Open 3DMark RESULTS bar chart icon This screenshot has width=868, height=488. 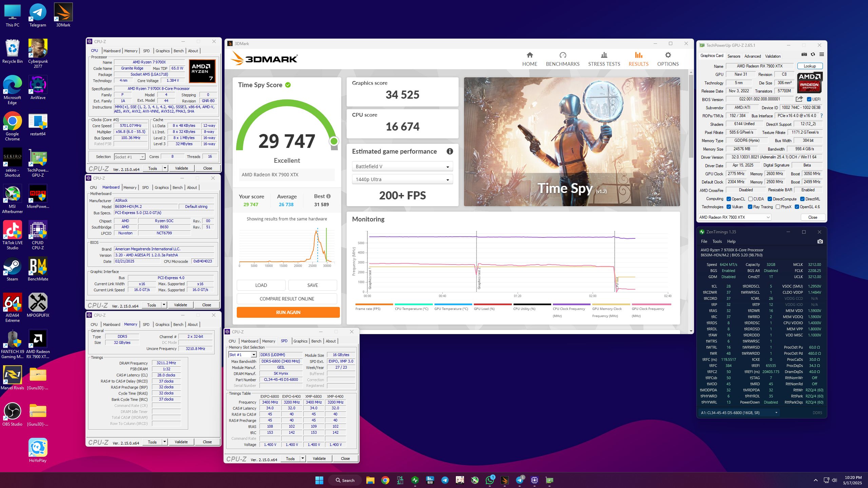[x=638, y=55]
